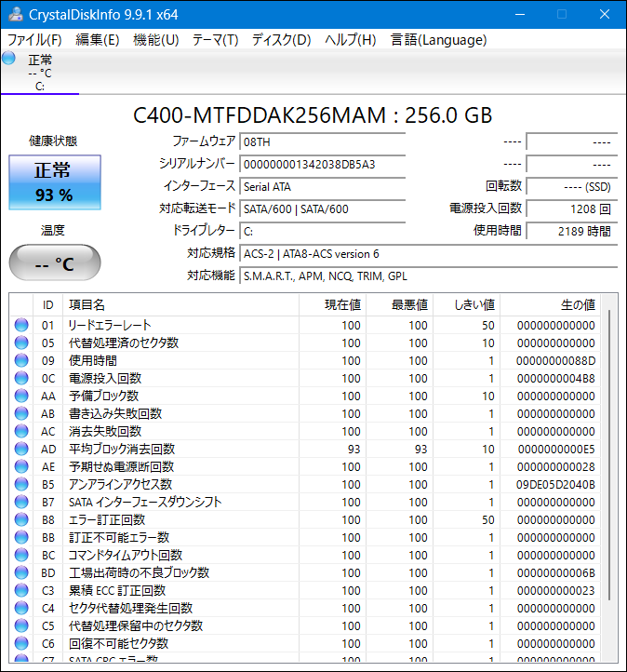The height and width of the screenshot is (672, 627).
Task: Click the power on count field 1208 回
Action: pyautogui.click(x=572, y=208)
